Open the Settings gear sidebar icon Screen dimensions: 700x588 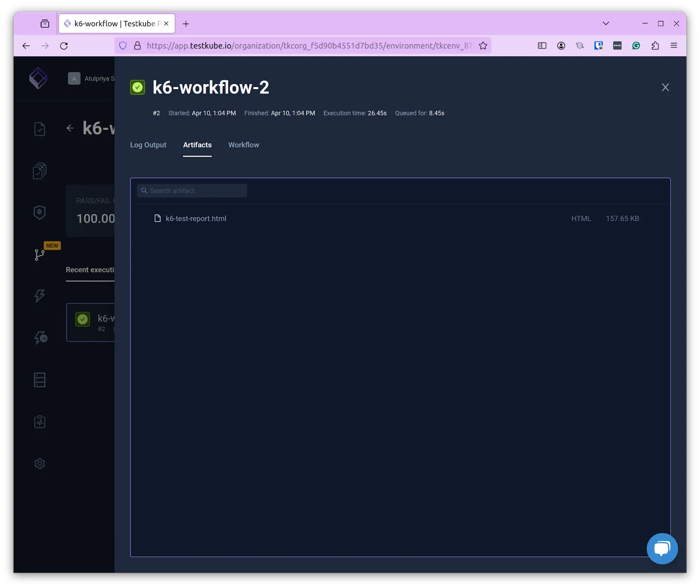coord(39,463)
